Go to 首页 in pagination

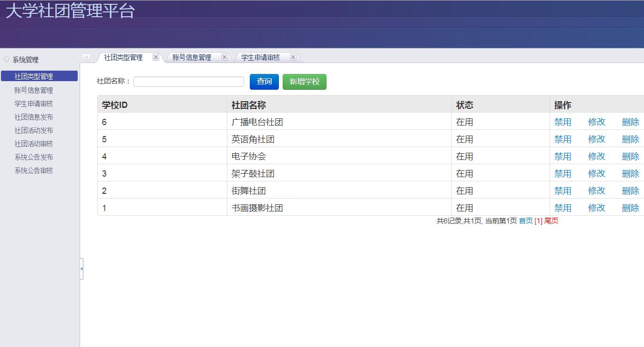526,221
